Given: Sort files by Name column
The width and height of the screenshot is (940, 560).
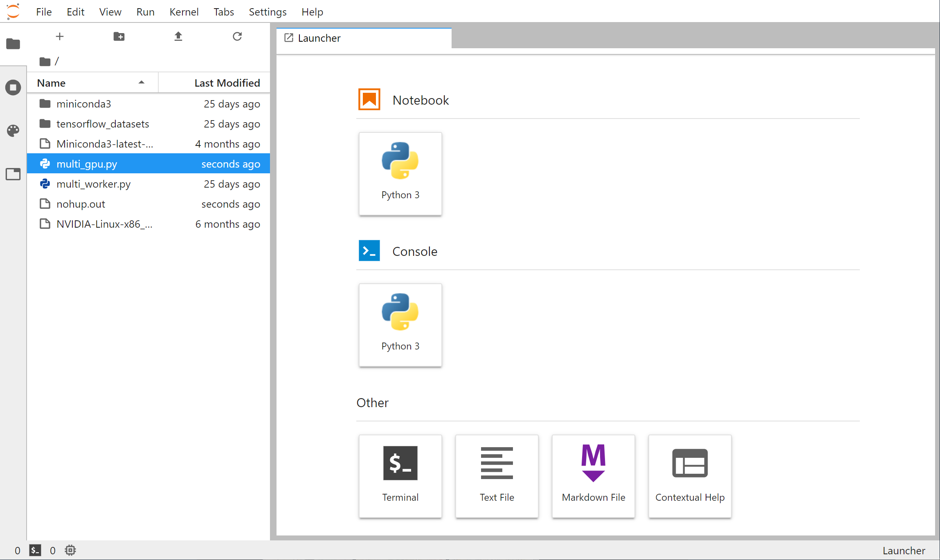Looking at the screenshot, I should point(92,83).
